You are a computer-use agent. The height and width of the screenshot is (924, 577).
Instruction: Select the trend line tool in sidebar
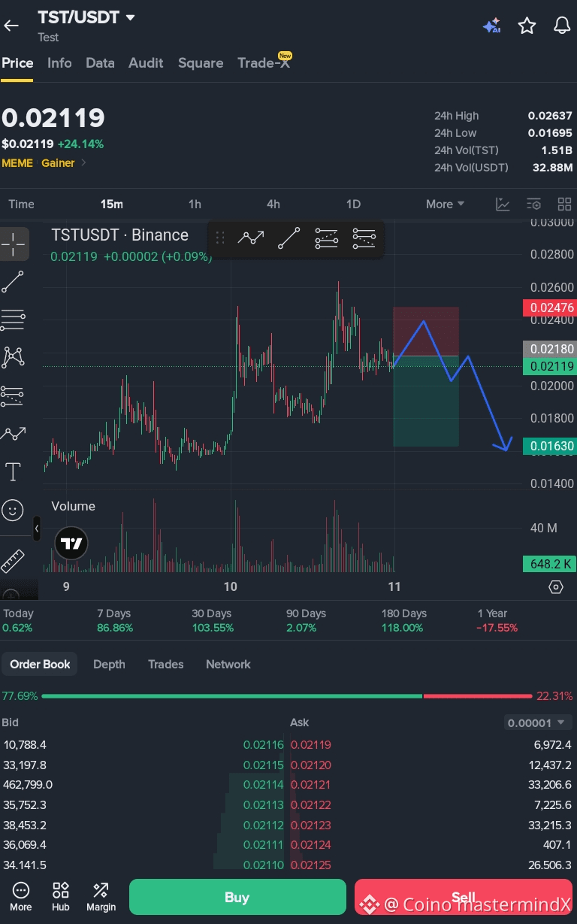(13, 282)
